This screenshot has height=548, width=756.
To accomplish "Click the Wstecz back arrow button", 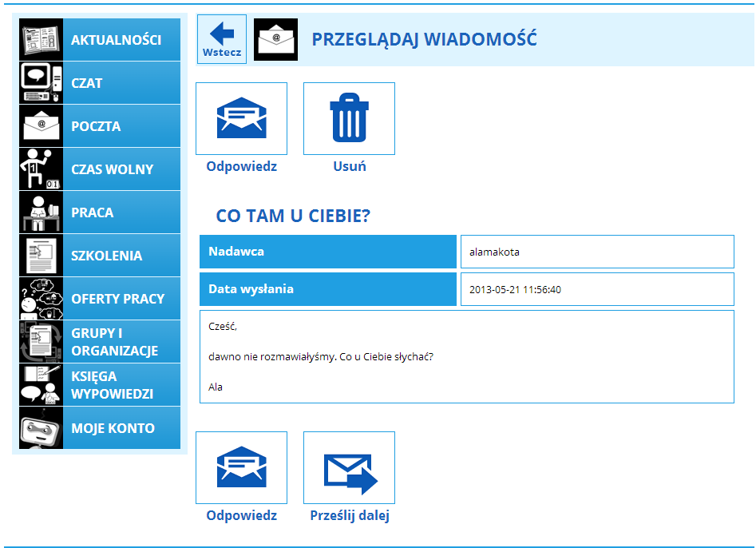I will [222, 39].
